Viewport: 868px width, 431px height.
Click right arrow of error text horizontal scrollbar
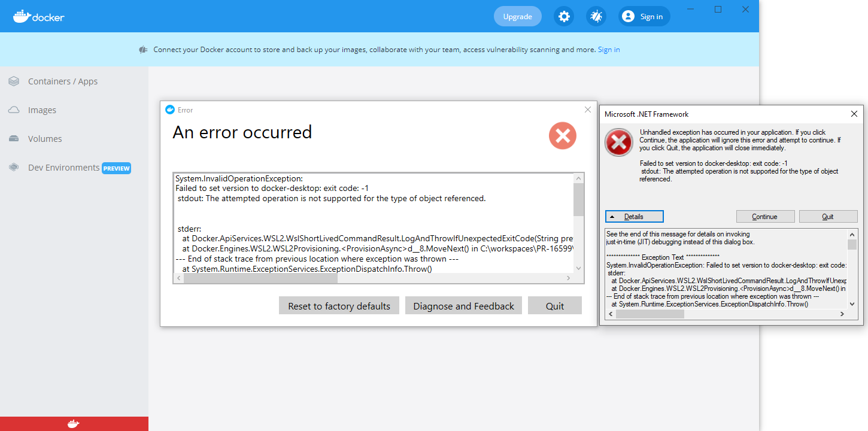[x=568, y=278]
